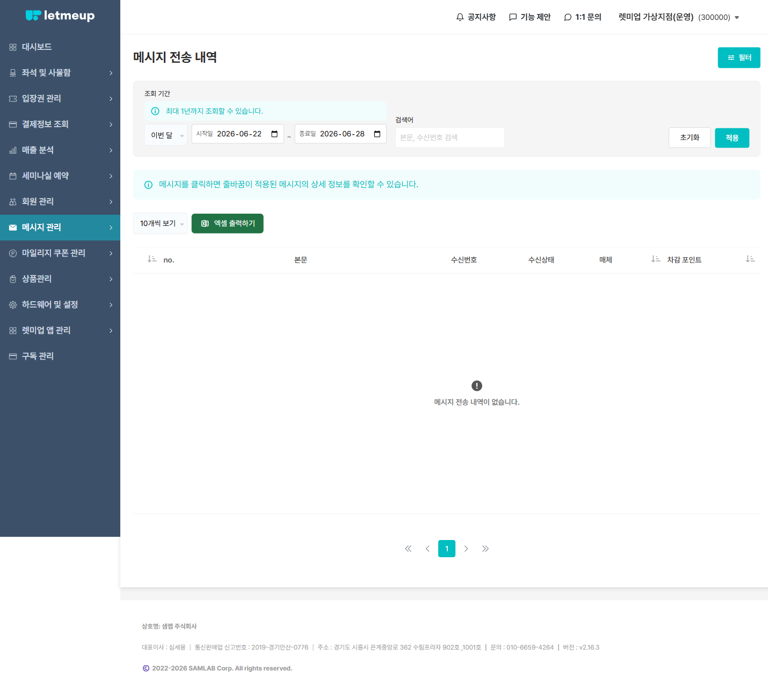The width and height of the screenshot is (768, 700).
Task: Click the 적용 apply button
Action: point(732,138)
